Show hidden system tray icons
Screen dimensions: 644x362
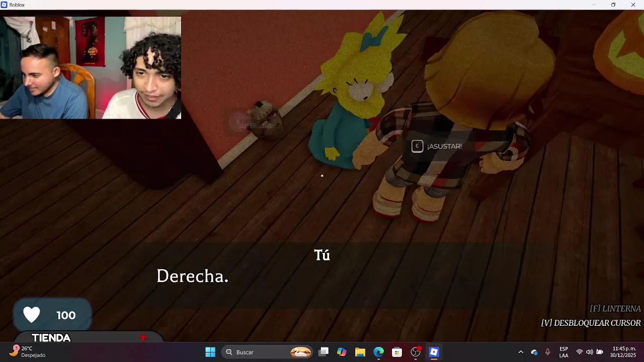[521, 352]
